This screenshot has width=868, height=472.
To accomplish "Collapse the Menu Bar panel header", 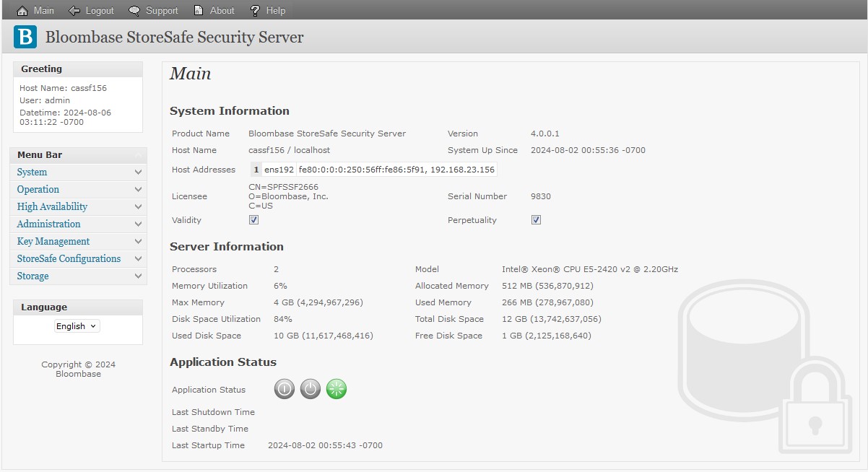I will click(78, 155).
